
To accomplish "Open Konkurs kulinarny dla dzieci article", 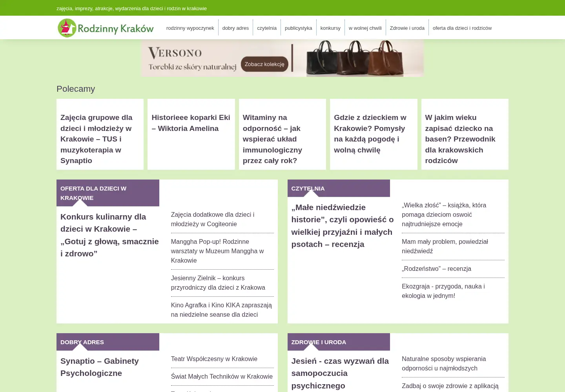I will click(x=110, y=235).
